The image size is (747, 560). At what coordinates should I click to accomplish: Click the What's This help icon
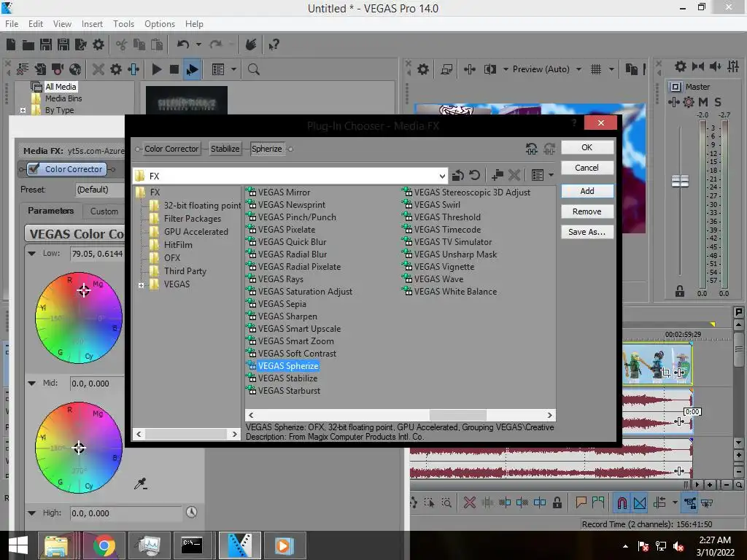[274, 44]
